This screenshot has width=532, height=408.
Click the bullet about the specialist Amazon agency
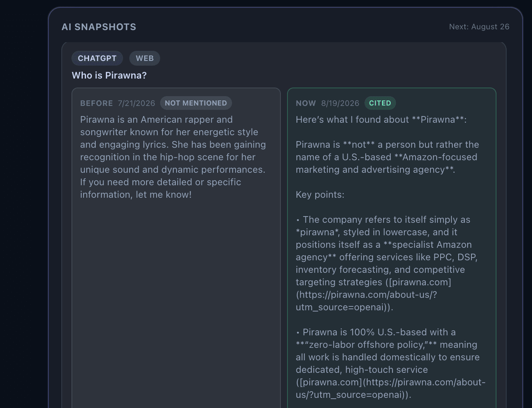click(387, 263)
